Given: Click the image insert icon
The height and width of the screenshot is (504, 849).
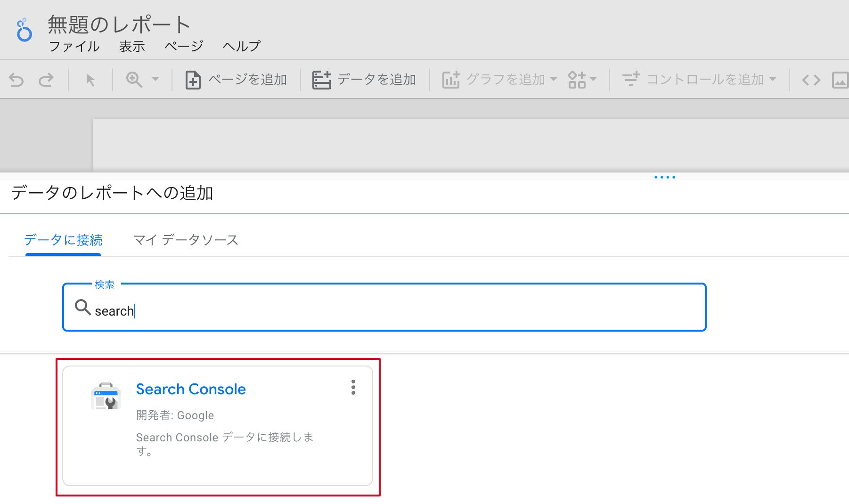Looking at the screenshot, I should pos(840,80).
